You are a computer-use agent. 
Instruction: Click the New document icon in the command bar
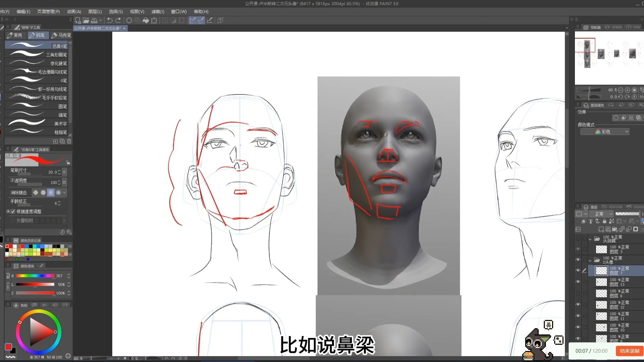(x=78, y=20)
